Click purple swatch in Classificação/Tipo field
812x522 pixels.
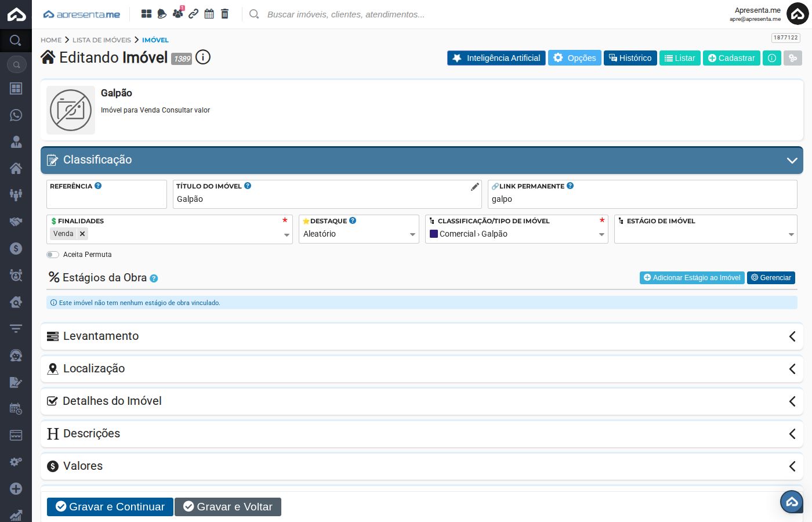click(434, 234)
